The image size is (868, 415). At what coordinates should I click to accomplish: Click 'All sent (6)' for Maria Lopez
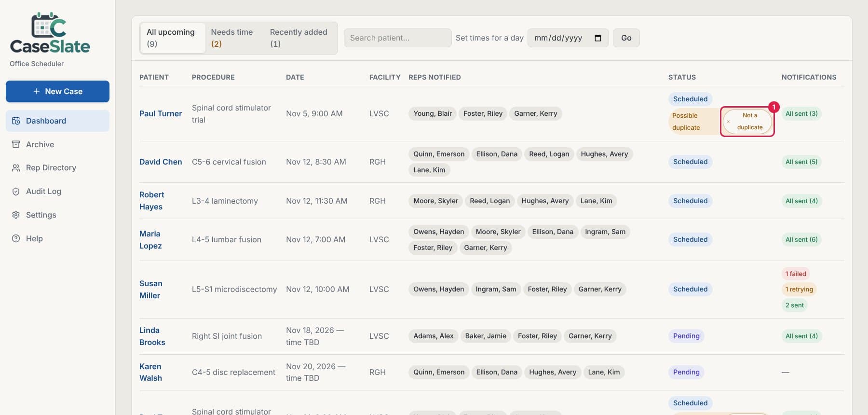click(801, 239)
